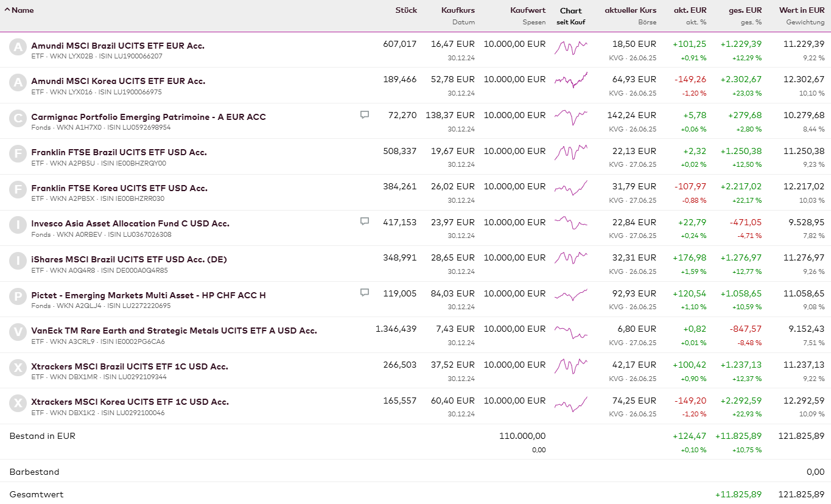Open VanEck Rare Earth and Strategic Metals ETF
This screenshot has height=504, width=831.
(x=174, y=331)
